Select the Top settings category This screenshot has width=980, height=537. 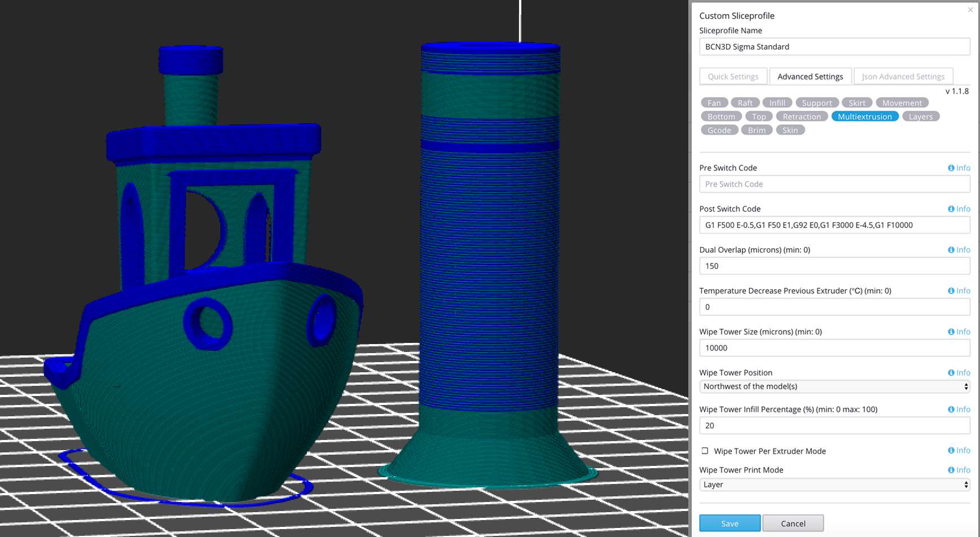point(759,116)
